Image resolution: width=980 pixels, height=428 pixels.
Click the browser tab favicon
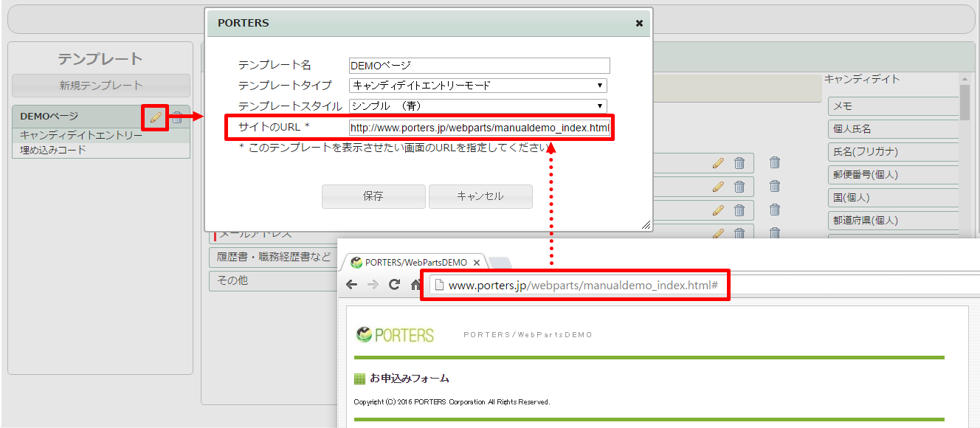coord(356,263)
